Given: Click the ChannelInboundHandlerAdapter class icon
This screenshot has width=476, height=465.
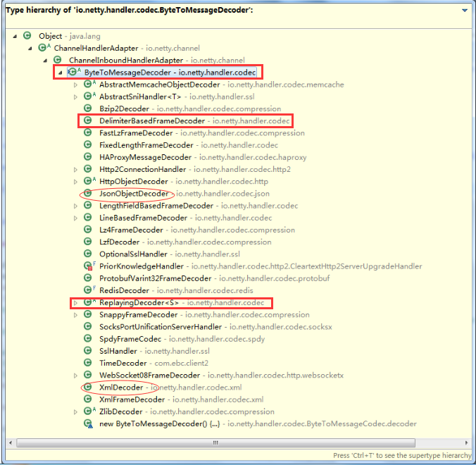Looking at the screenshot, I should 57,60.
